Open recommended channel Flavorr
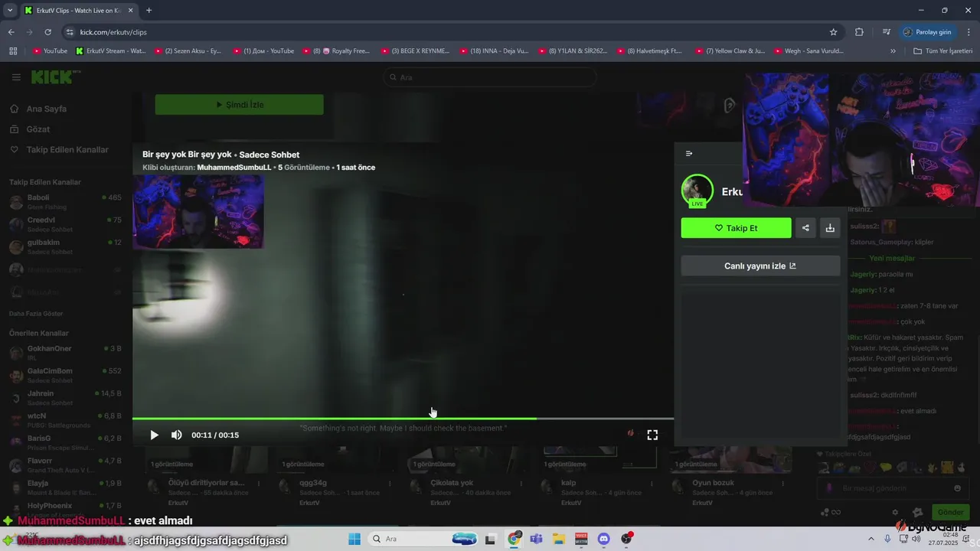This screenshot has width=980, height=551. [x=65, y=465]
